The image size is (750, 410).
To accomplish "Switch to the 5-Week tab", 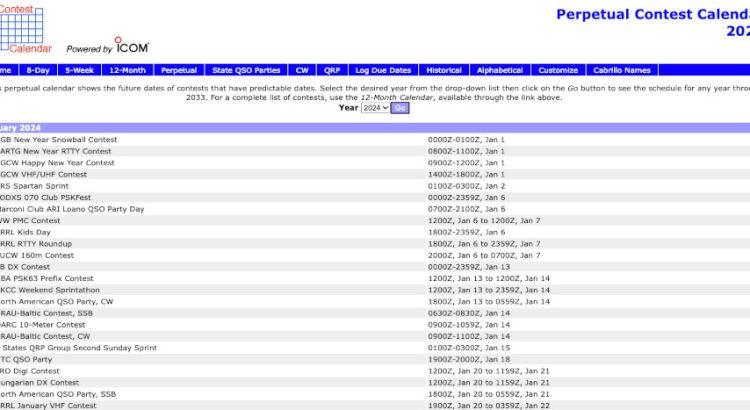I will (x=79, y=70).
